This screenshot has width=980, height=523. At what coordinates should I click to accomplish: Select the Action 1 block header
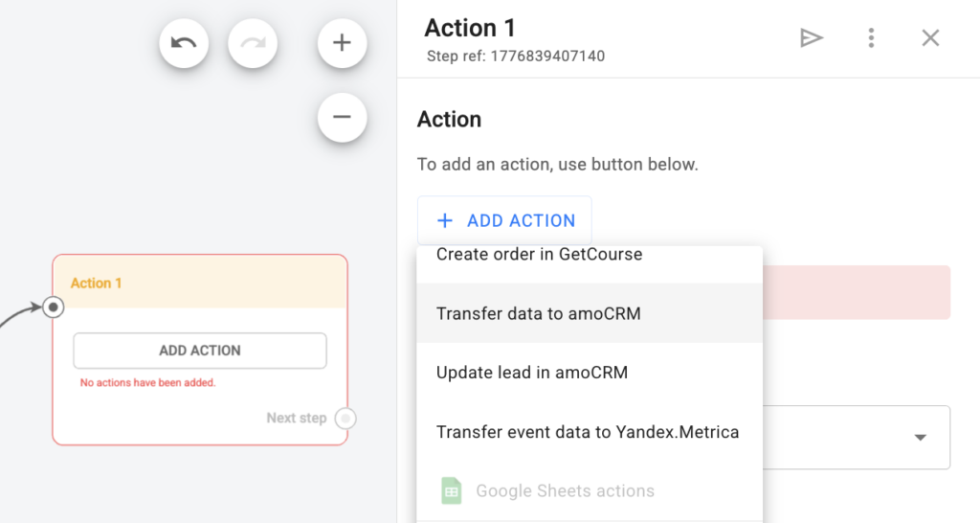click(x=199, y=283)
